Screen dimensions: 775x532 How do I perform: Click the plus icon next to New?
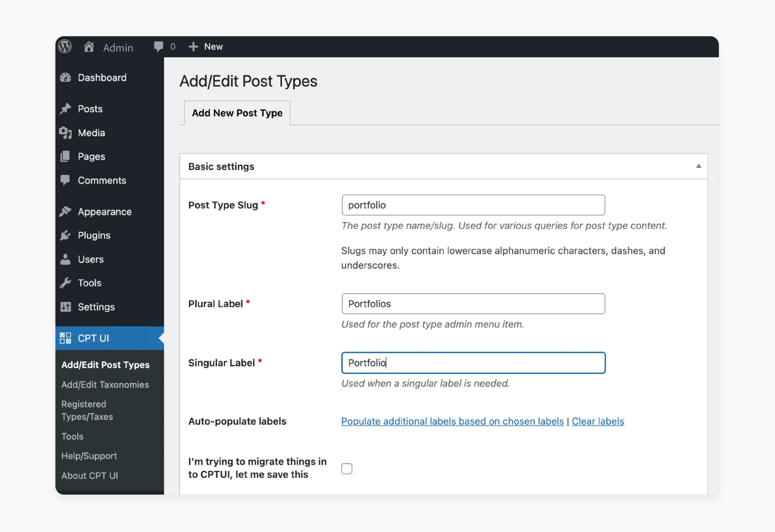(x=193, y=47)
